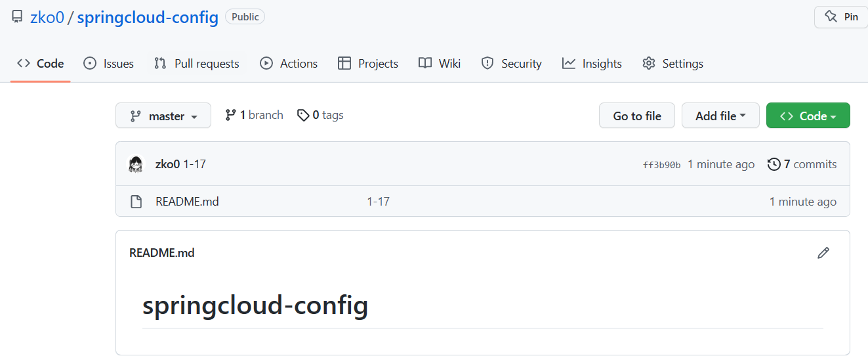Click the branch count icon
The image size is (868, 360).
point(230,115)
